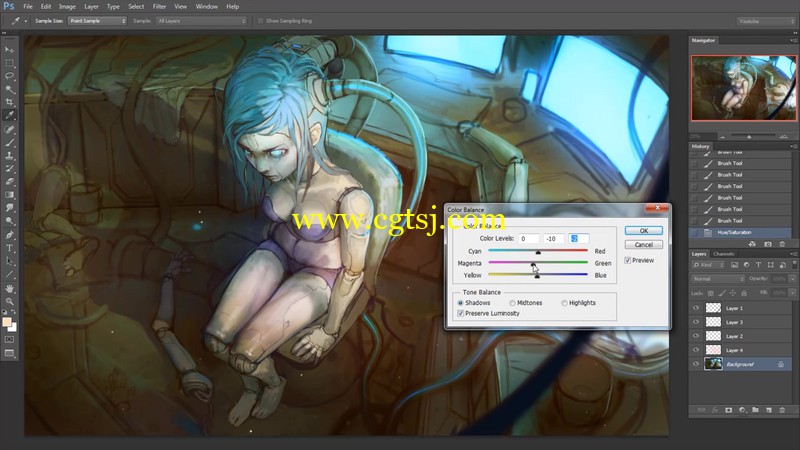Select Midtones tone balance radio button
800x450 pixels.
tap(512, 303)
